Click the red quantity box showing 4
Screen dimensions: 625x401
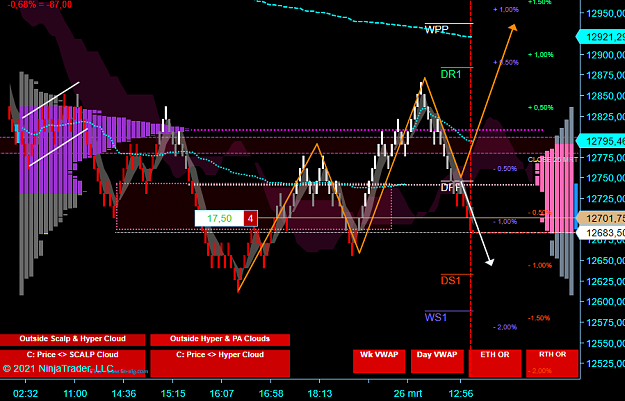[250, 218]
